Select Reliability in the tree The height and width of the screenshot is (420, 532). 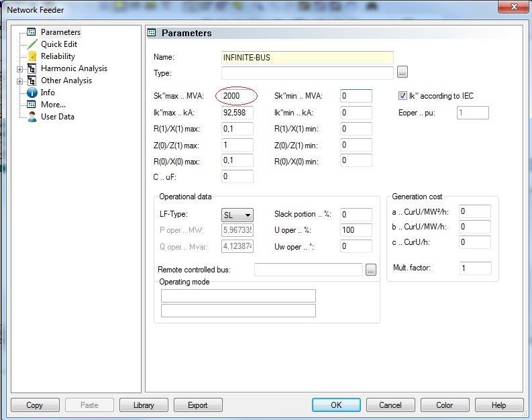click(58, 56)
